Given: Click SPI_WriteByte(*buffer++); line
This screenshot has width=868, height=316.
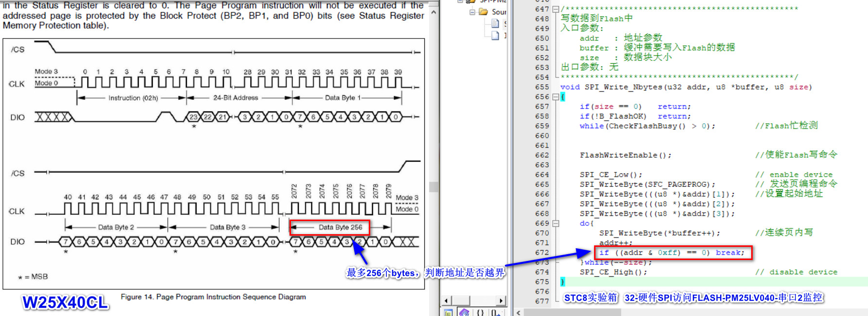Looking at the screenshot, I should coord(660,233).
